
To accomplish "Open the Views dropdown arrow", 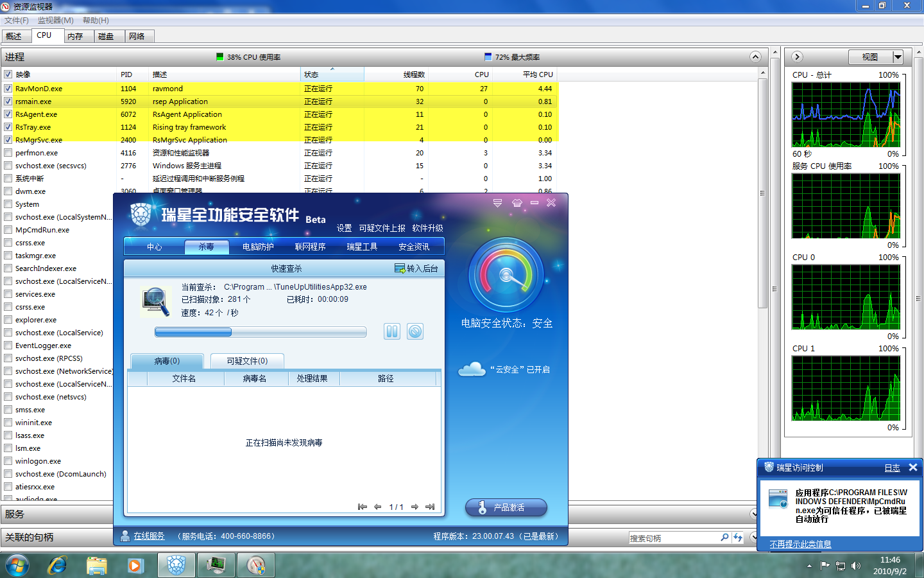I will [898, 57].
